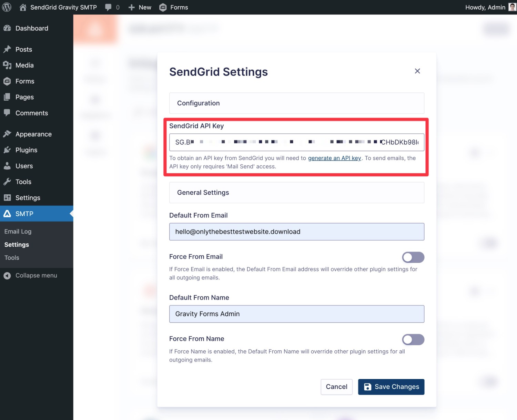Collapse the admin sidebar menu
The height and width of the screenshot is (420, 517).
point(37,275)
